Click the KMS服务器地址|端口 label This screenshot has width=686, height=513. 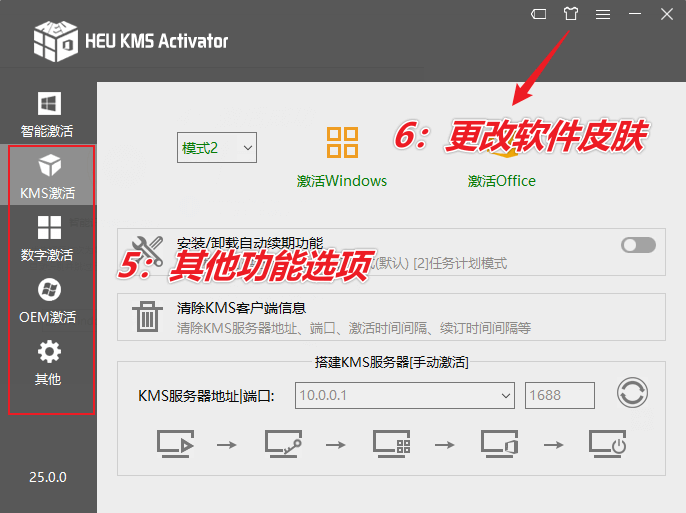click(206, 396)
